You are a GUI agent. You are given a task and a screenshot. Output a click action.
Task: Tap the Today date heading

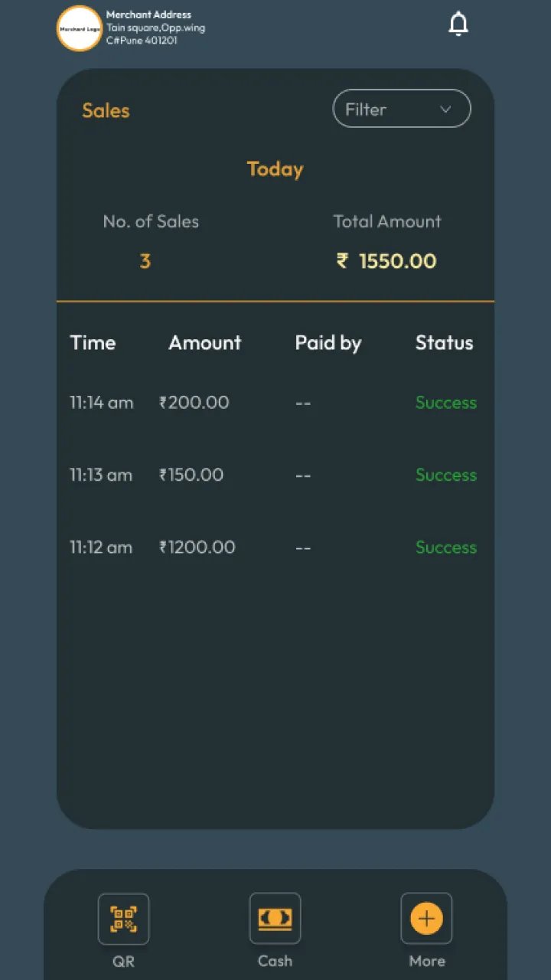coord(275,169)
